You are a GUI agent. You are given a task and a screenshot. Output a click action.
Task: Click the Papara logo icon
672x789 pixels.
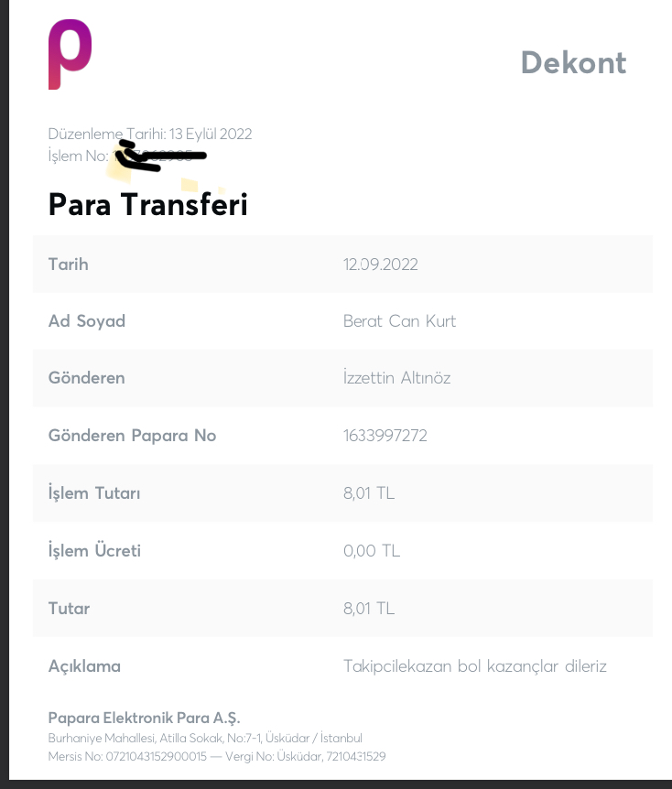[x=70, y=54]
